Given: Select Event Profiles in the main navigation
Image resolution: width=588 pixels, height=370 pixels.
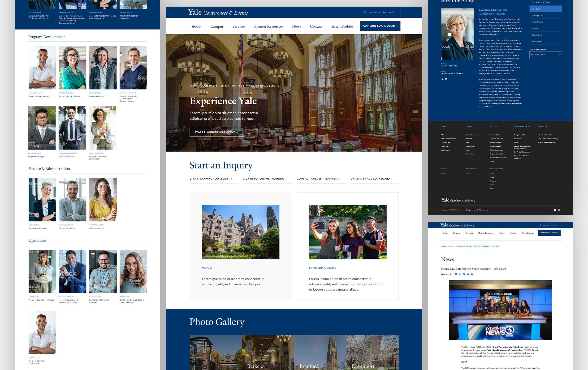Looking at the screenshot, I should 342,26.
